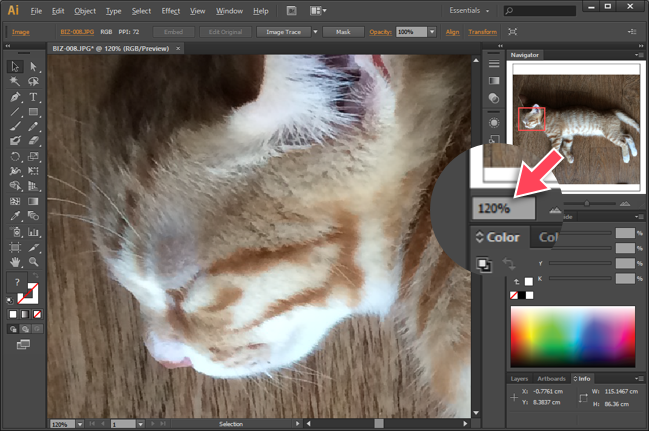Viewport: 649px width, 431px height.
Task: Open Arrange Documents dropdown
Action: click(x=318, y=11)
